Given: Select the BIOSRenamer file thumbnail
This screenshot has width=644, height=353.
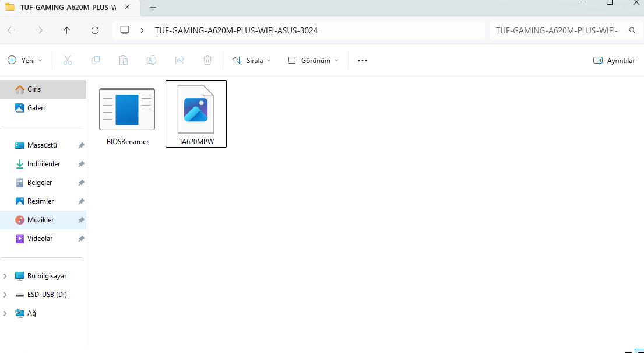Looking at the screenshot, I should point(127,109).
